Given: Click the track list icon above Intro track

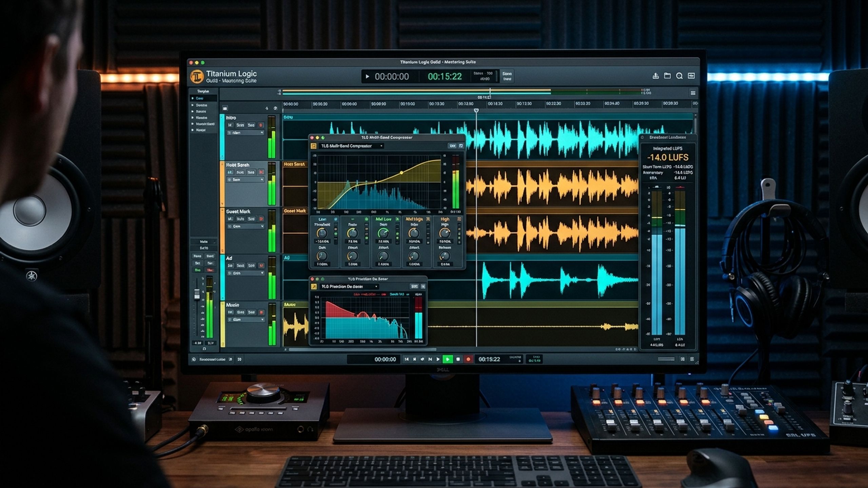Looking at the screenshot, I should click(x=225, y=108).
